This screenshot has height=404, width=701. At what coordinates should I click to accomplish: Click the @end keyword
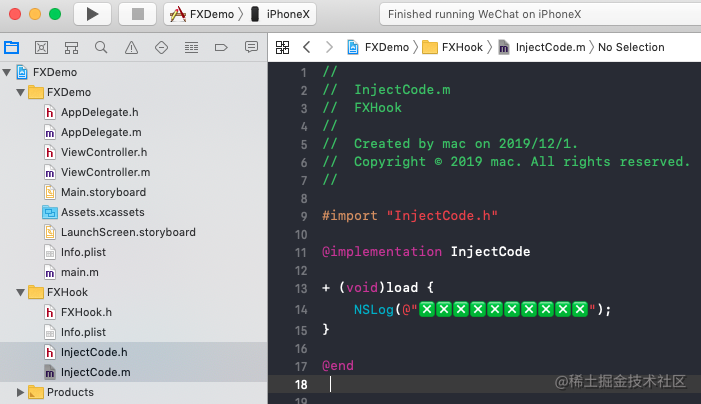338,366
